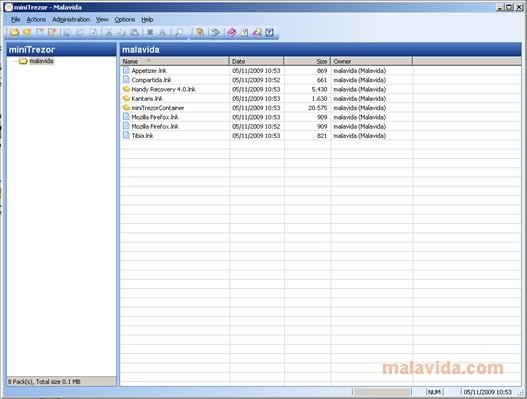Click the Handy Recovery pack icon
The height and width of the screenshot is (399, 527).
point(126,89)
